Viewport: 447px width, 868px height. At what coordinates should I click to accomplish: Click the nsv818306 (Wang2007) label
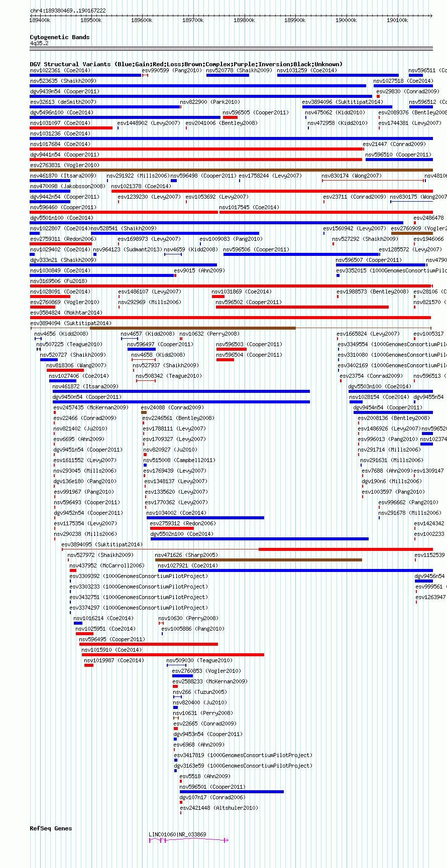pyautogui.click(x=77, y=365)
